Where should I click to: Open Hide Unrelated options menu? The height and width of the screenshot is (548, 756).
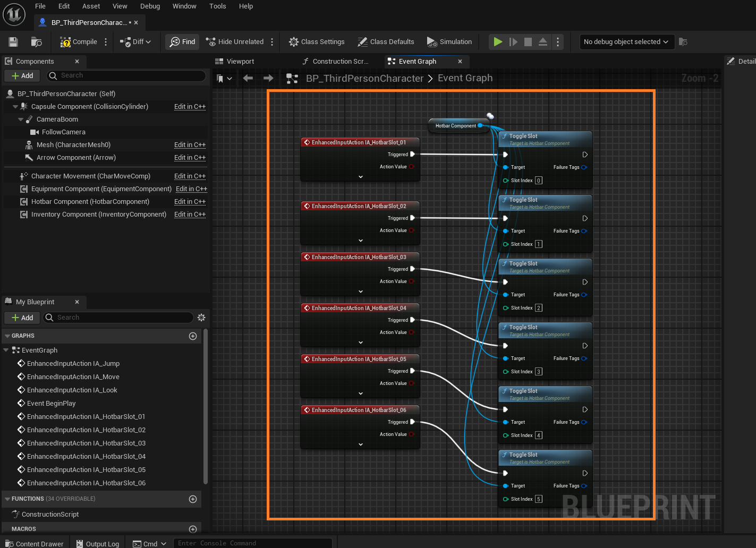272,42
